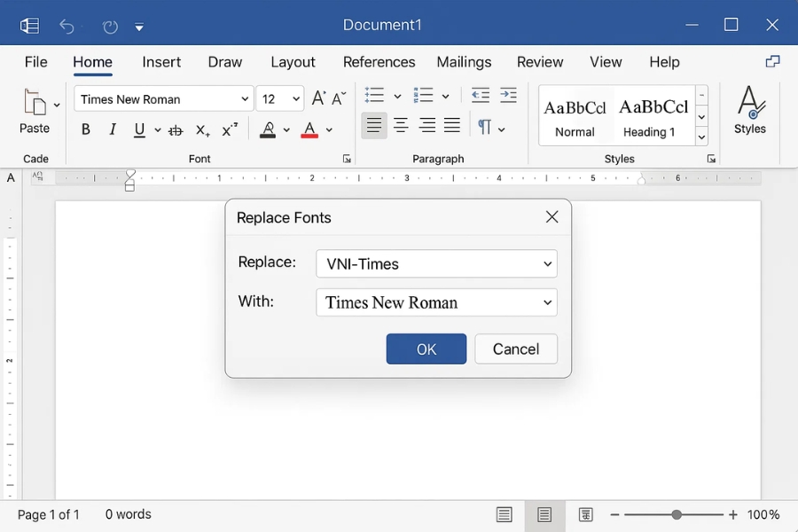Adjust the zoom slider
The image size is (798, 532).
(676, 514)
